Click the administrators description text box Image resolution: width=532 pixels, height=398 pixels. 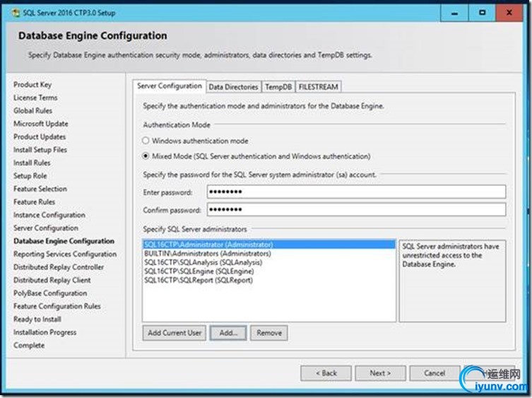click(x=452, y=281)
